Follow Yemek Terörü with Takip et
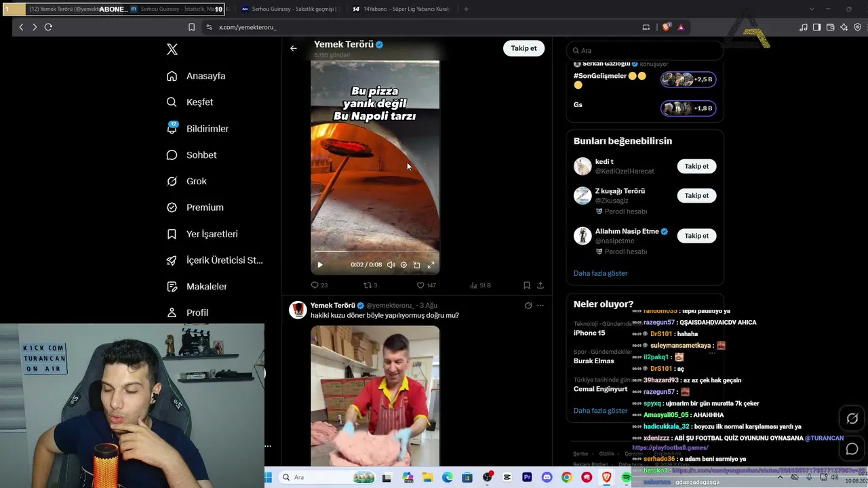Screen dimensions: 868x488 tap(524, 48)
